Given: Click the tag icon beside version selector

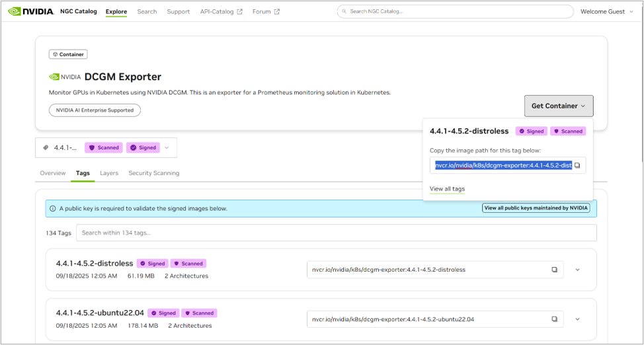Looking at the screenshot, I should click(x=46, y=148).
